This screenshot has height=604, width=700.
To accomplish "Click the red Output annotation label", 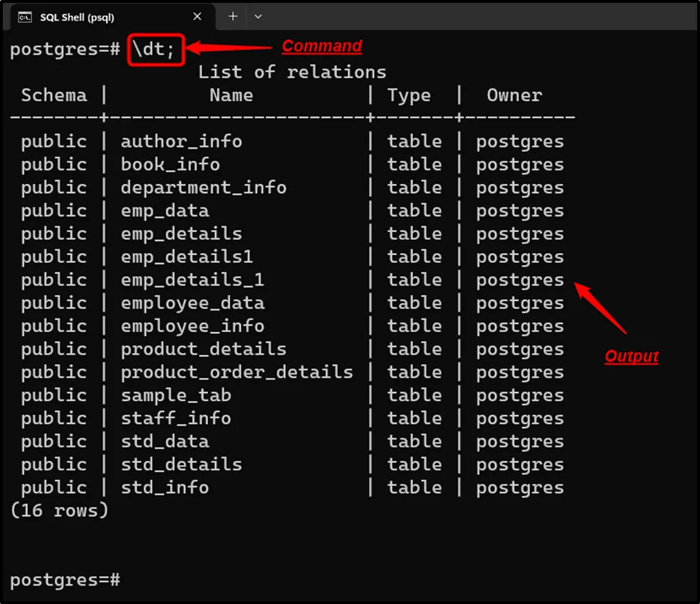I will (632, 356).
